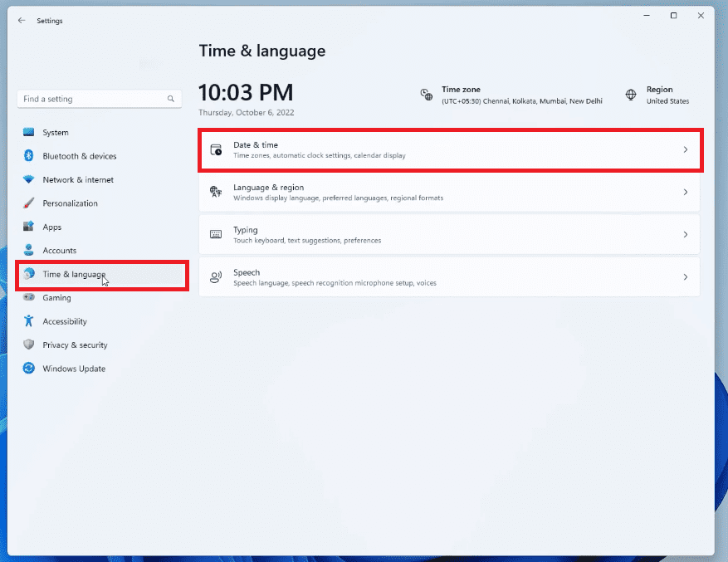Click the Privacy & security shield icon
The height and width of the screenshot is (562, 728).
29,345
